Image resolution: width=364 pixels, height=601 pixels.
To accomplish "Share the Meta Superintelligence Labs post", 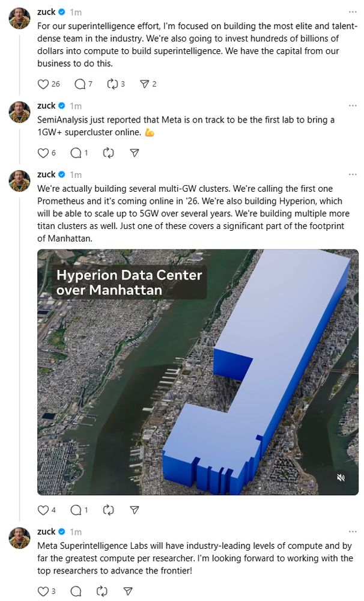I will coord(129,591).
